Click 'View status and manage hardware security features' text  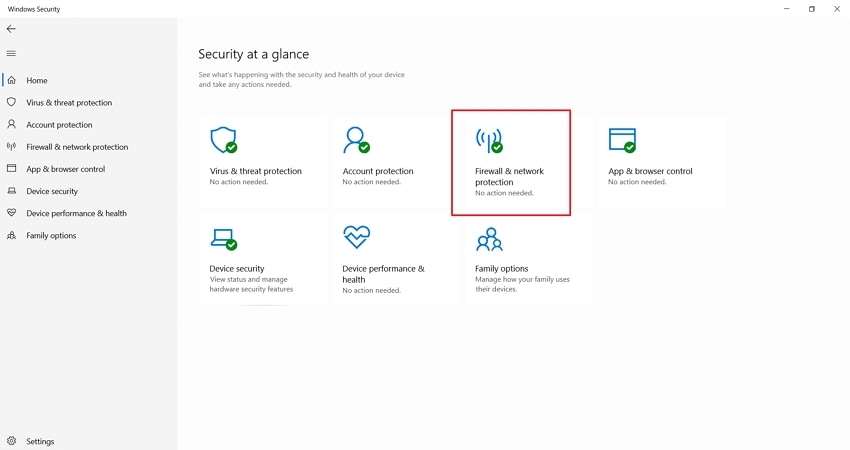tap(251, 284)
